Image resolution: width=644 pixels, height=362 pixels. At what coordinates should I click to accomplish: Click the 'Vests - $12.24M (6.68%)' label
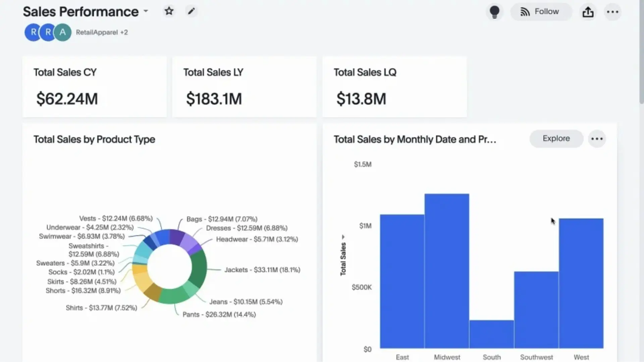coord(116,219)
